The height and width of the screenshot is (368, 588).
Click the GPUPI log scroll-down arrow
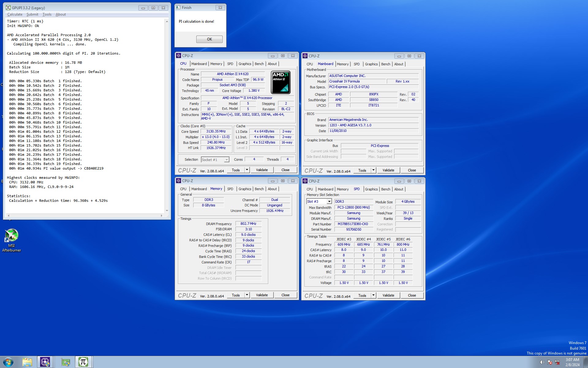click(x=167, y=210)
